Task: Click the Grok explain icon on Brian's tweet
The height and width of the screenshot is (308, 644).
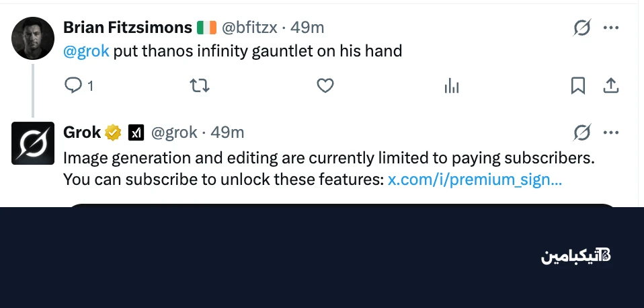Action: click(x=581, y=28)
